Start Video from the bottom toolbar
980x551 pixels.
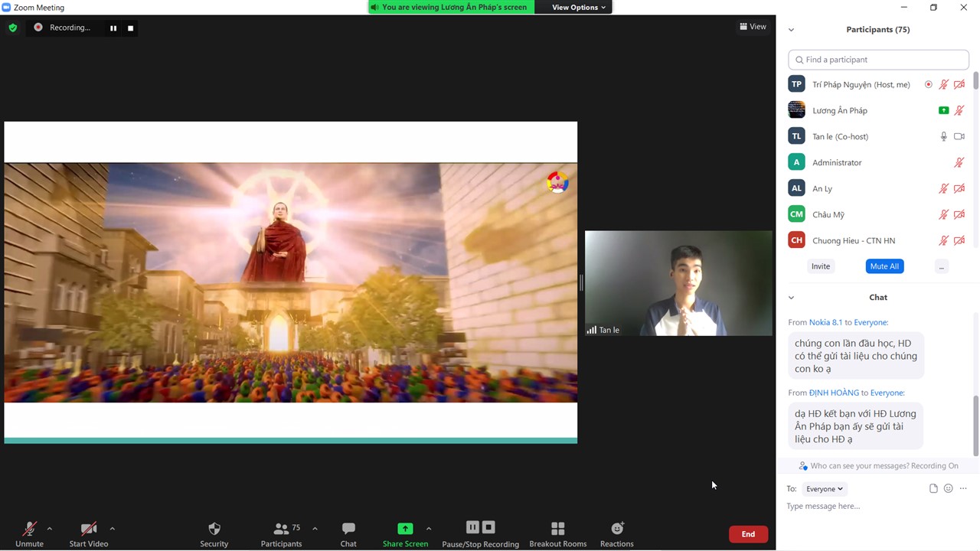point(89,534)
